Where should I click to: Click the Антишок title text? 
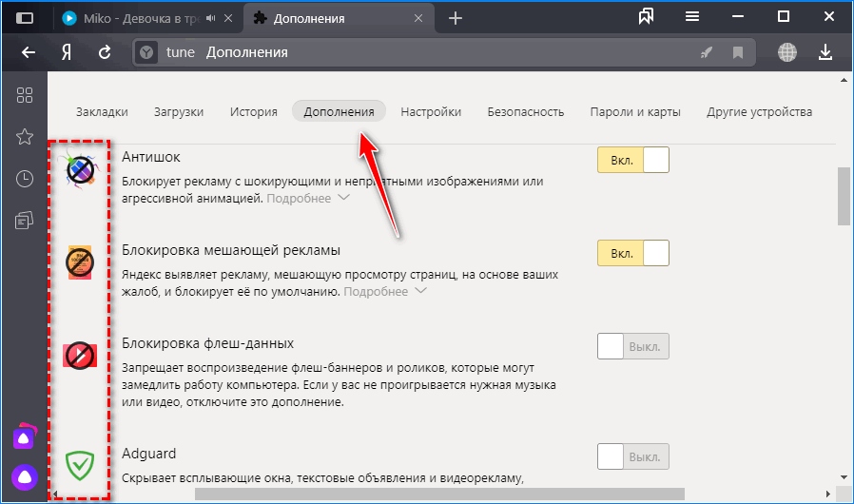click(x=151, y=157)
